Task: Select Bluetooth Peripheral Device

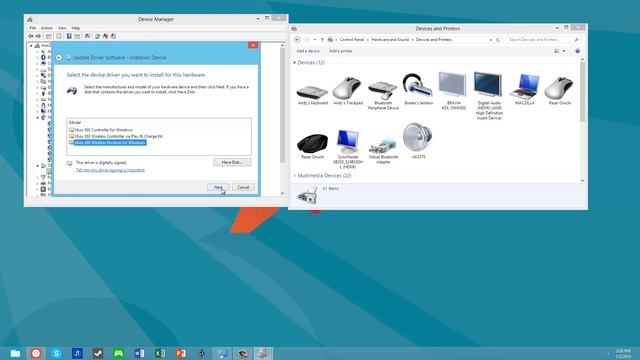Action: coord(383,94)
